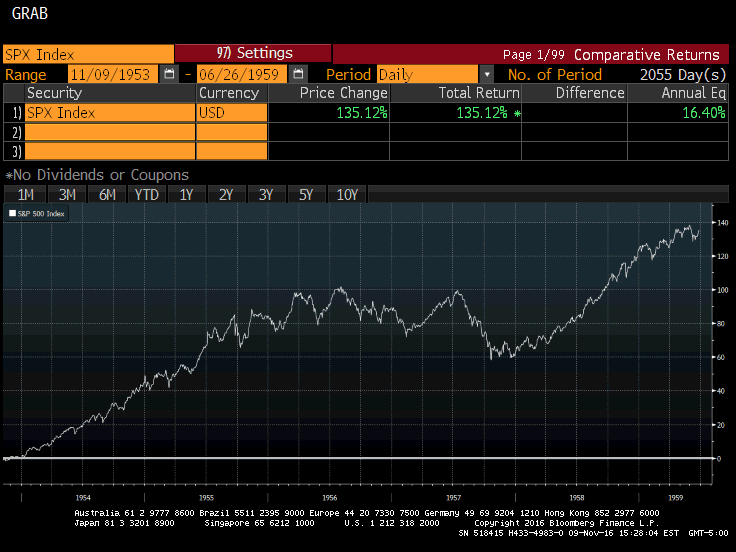736x552 pixels.
Task: Select the SPX Index security in row 1
Action: point(110,113)
